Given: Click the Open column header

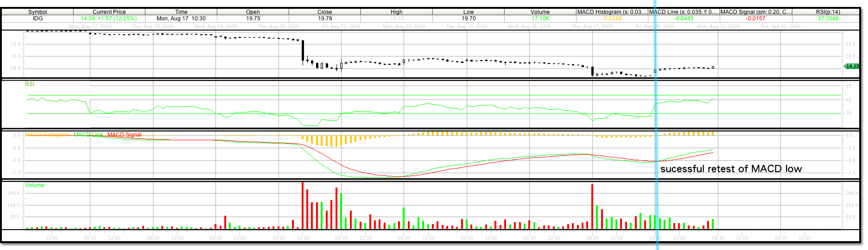Looking at the screenshot, I should pyautogui.click(x=253, y=12).
